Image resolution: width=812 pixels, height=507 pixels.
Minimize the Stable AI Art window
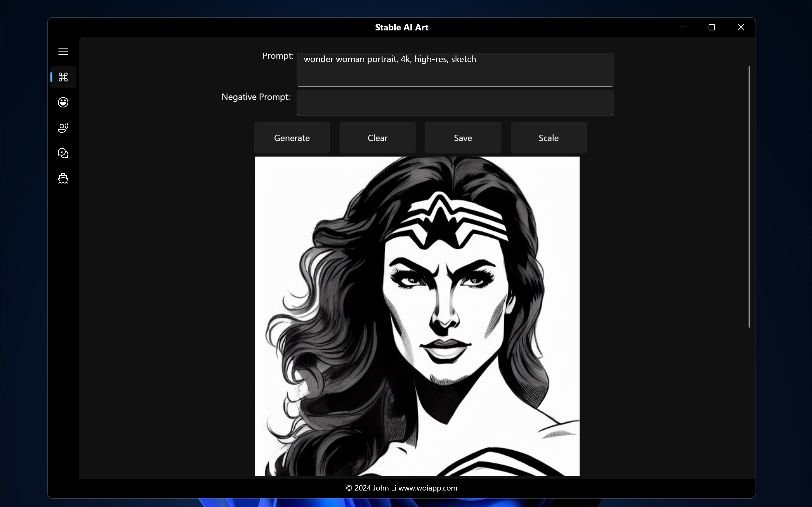coord(682,27)
